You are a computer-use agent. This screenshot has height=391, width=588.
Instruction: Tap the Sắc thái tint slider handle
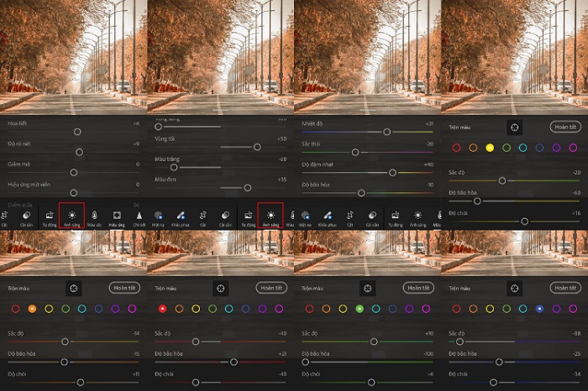355,152
